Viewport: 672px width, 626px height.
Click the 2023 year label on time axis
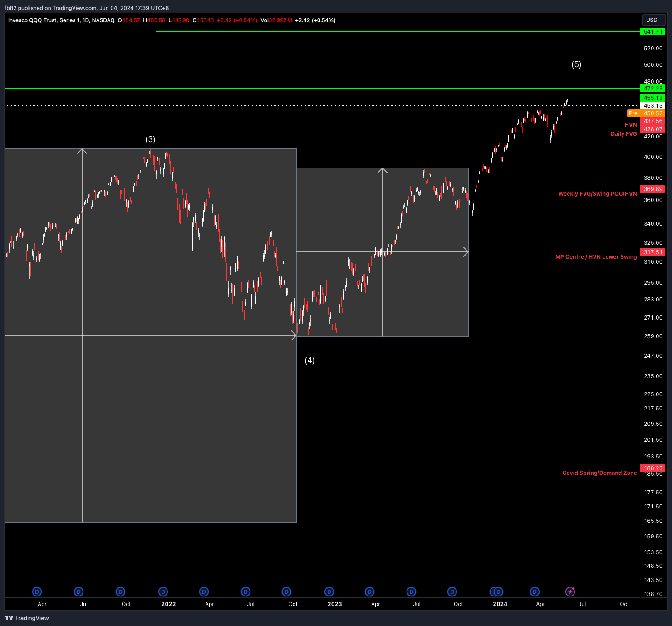(335, 604)
